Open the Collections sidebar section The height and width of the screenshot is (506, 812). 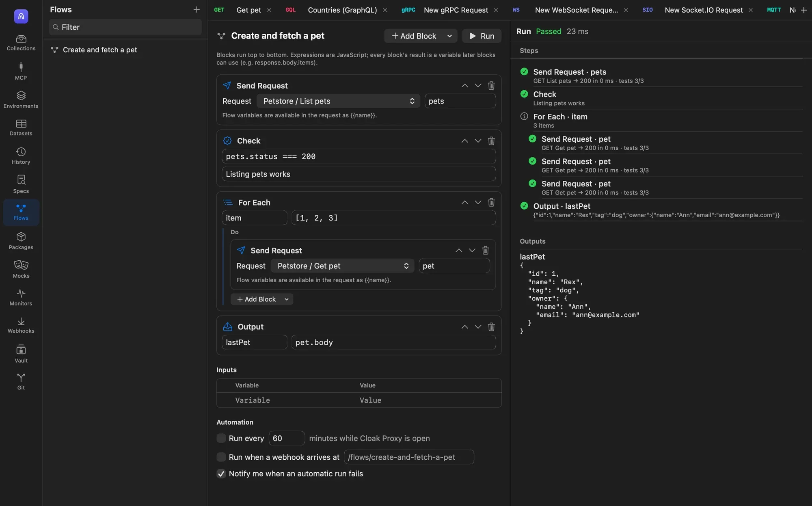coord(21,43)
